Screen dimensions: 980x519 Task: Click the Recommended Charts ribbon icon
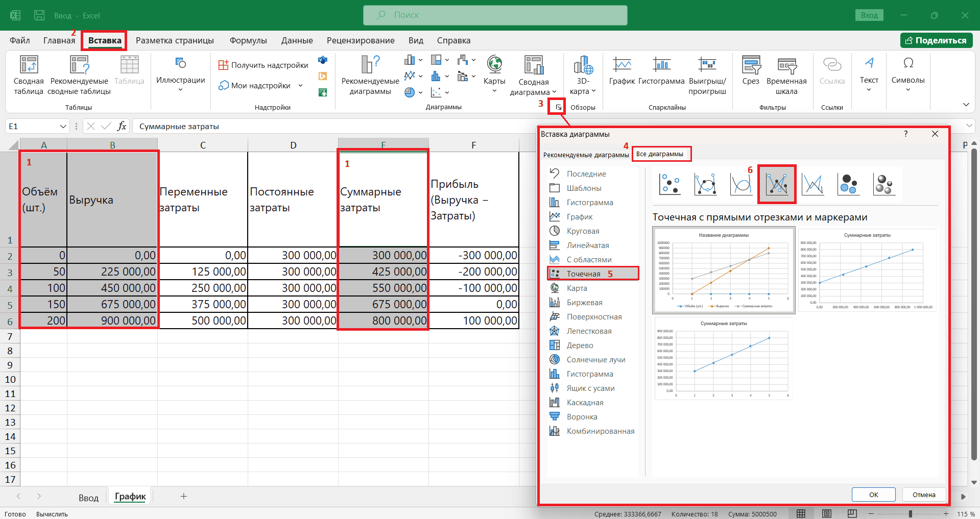point(370,75)
